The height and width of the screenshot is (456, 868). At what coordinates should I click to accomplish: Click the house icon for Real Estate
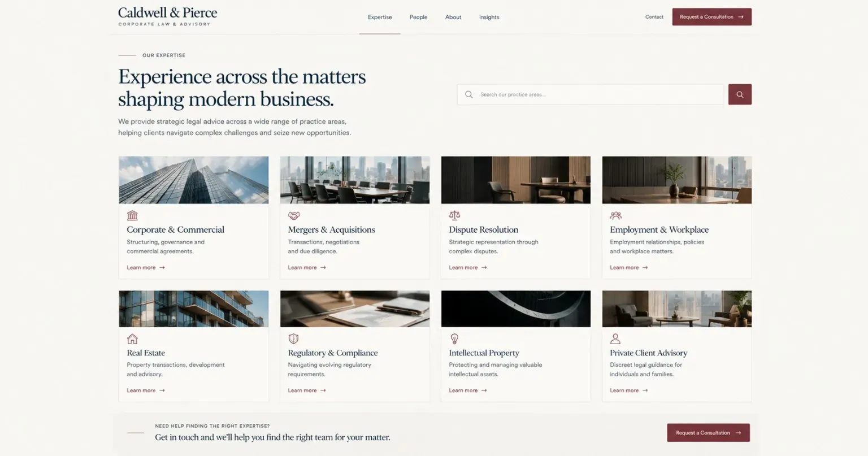[x=132, y=338]
